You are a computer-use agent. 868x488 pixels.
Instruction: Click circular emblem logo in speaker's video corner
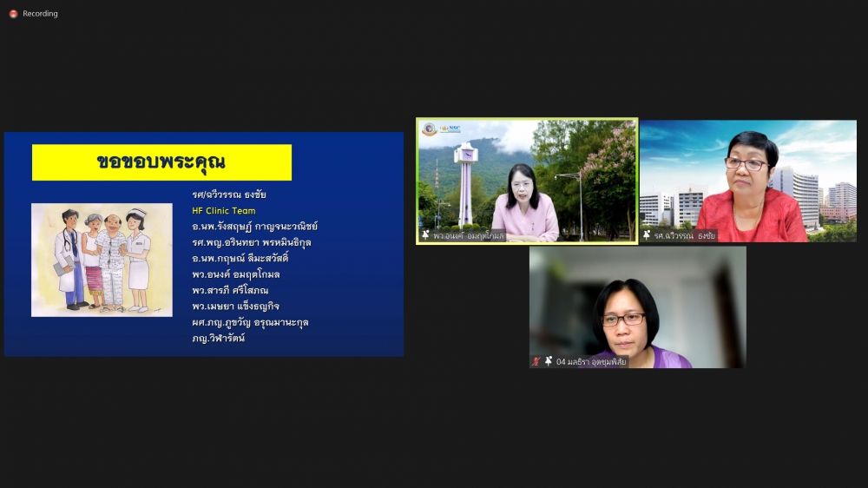pos(429,129)
